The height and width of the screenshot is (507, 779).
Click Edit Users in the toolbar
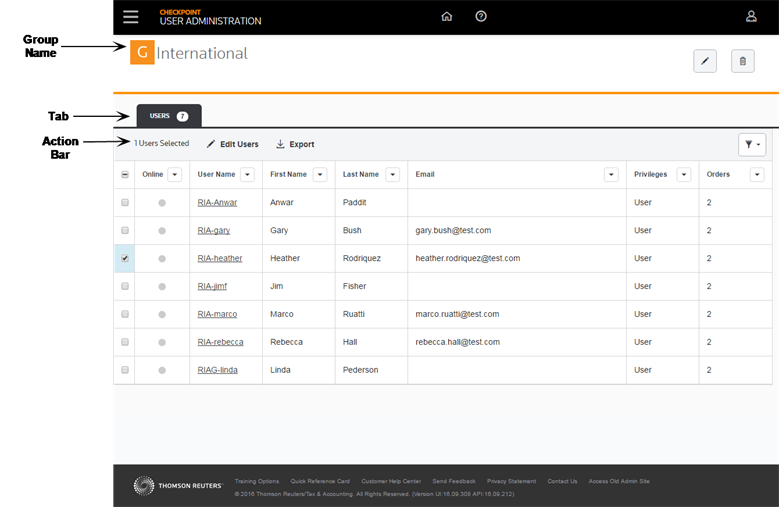click(x=233, y=144)
